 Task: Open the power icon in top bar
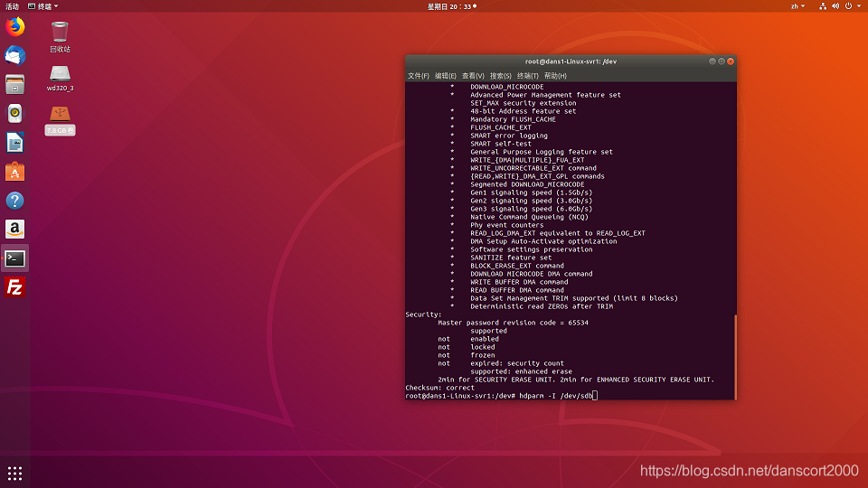click(x=848, y=6)
